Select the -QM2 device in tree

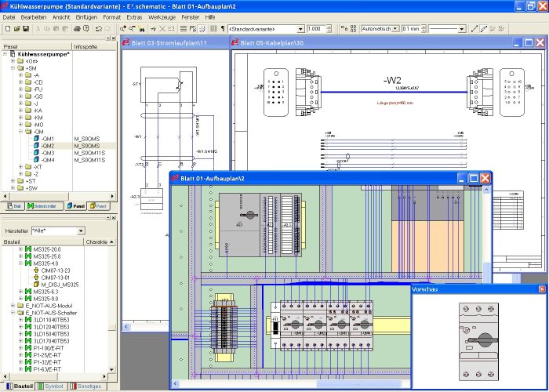[x=48, y=145]
